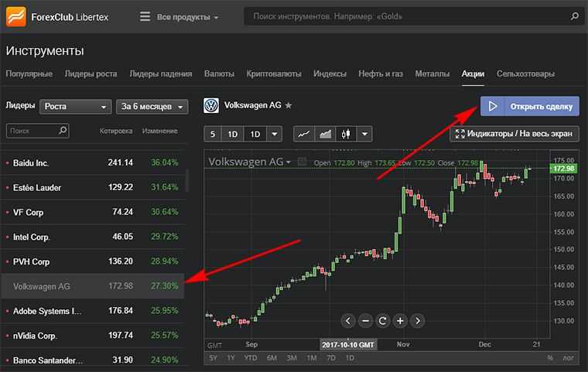Select Baidu Inc. in the list
The image size is (588, 372).
(93, 162)
